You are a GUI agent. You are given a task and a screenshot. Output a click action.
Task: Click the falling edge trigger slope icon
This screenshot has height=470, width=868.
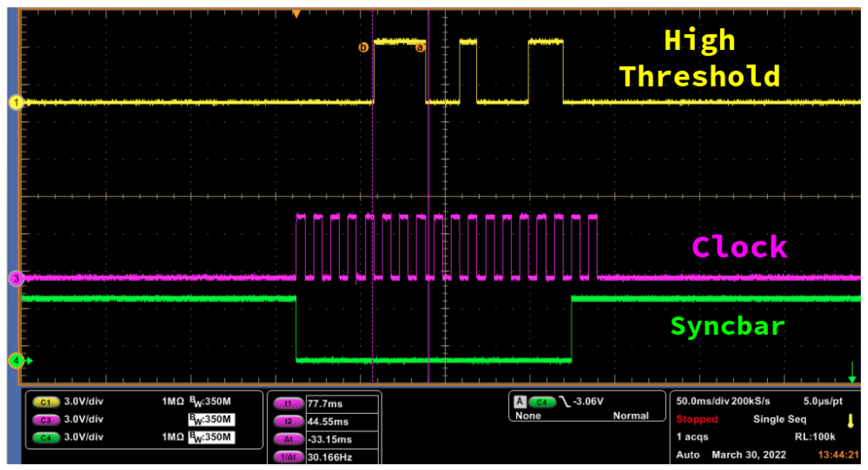(x=565, y=402)
